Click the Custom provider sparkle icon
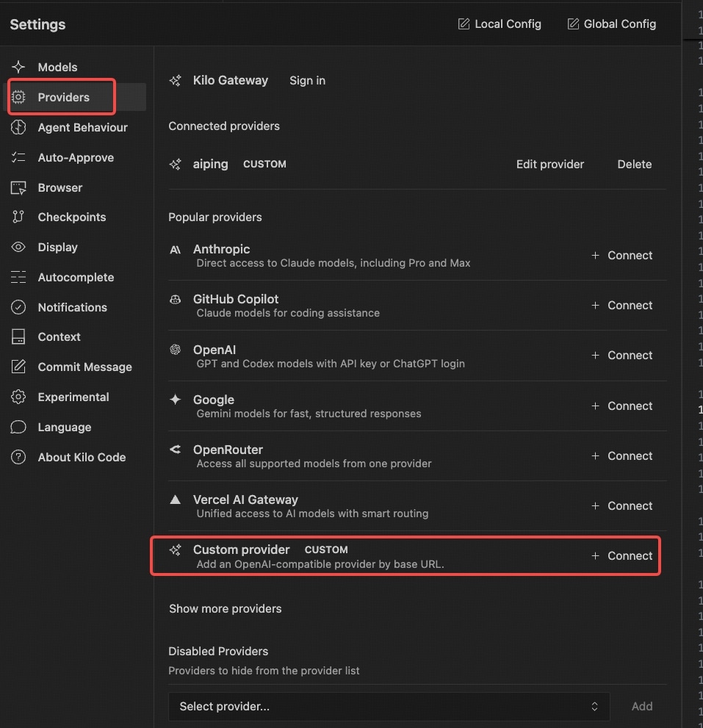 (175, 549)
